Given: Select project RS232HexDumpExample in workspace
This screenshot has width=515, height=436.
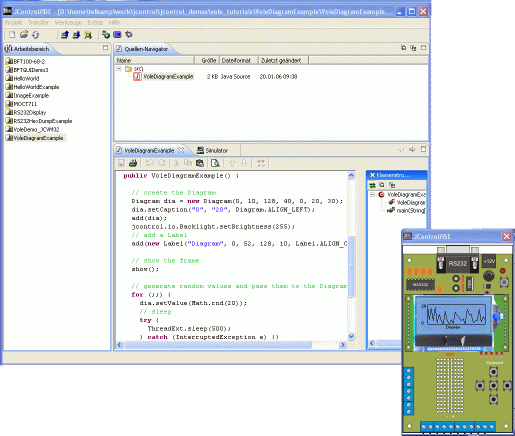Looking at the screenshot, I should point(39,121).
